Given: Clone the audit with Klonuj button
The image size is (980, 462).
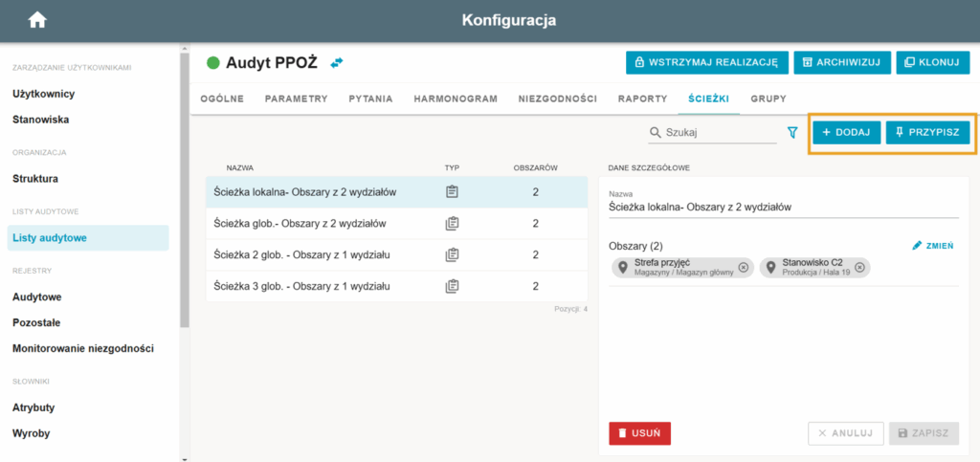Looking at the screenshot, I should pos(932,62).
